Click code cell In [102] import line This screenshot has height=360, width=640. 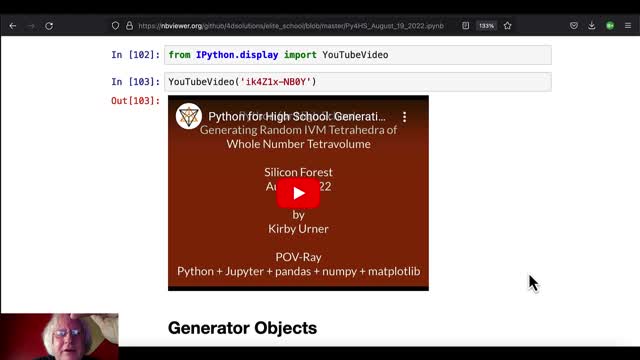(358, 55)
